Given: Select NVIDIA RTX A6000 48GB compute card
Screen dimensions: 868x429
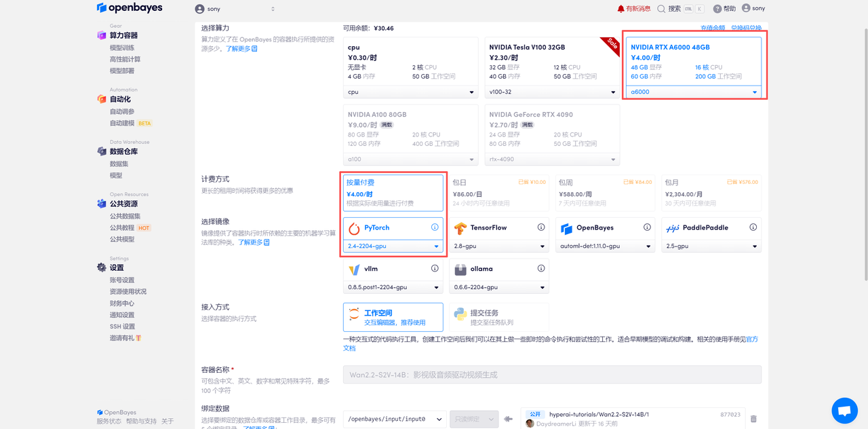Looking at the screenshot, I should tap(694, 68).
